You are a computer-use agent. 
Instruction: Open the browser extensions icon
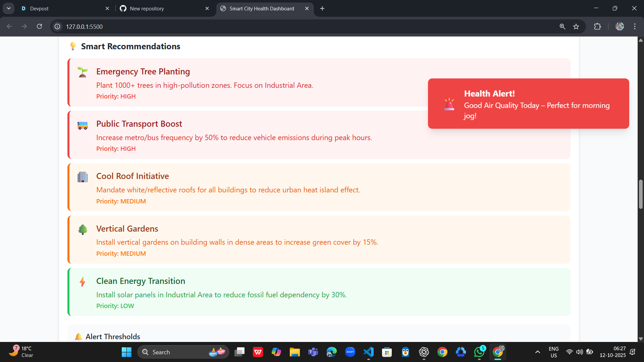click(597, 26)
